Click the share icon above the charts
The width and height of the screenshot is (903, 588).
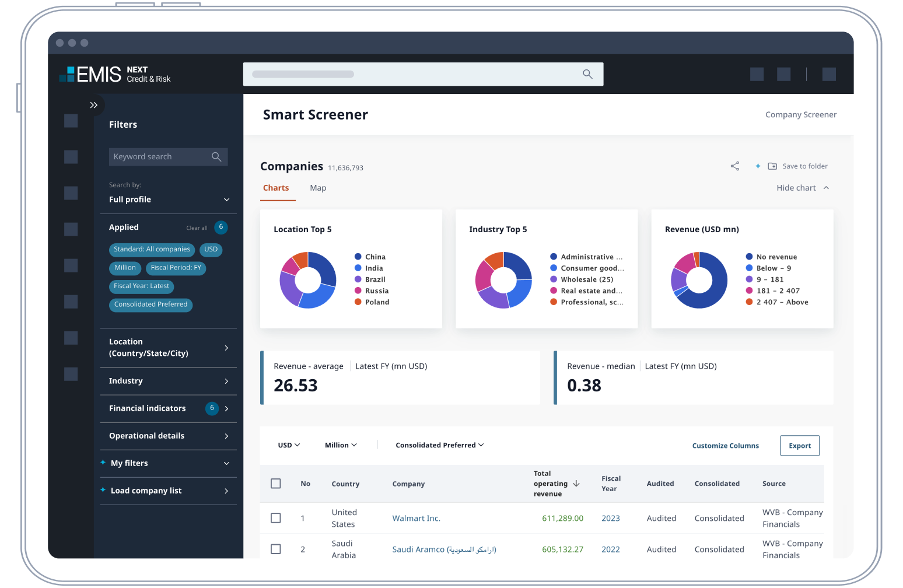(x=734, y=166)
